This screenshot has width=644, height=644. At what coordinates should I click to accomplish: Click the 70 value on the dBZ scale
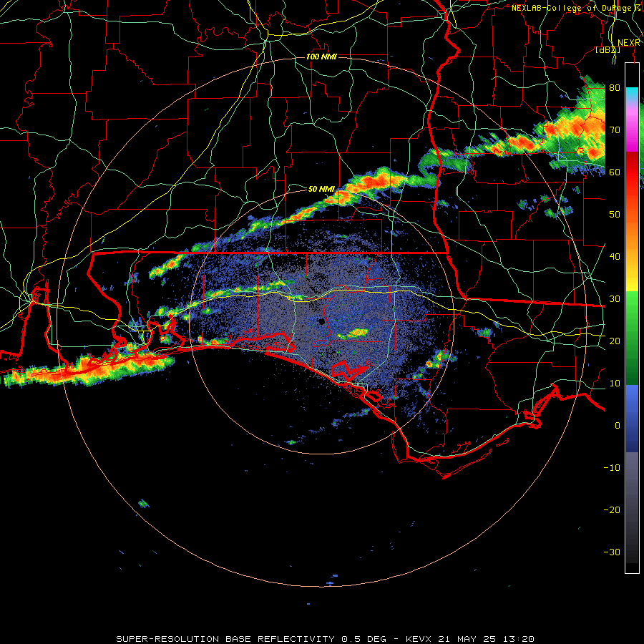click(615, 130)
